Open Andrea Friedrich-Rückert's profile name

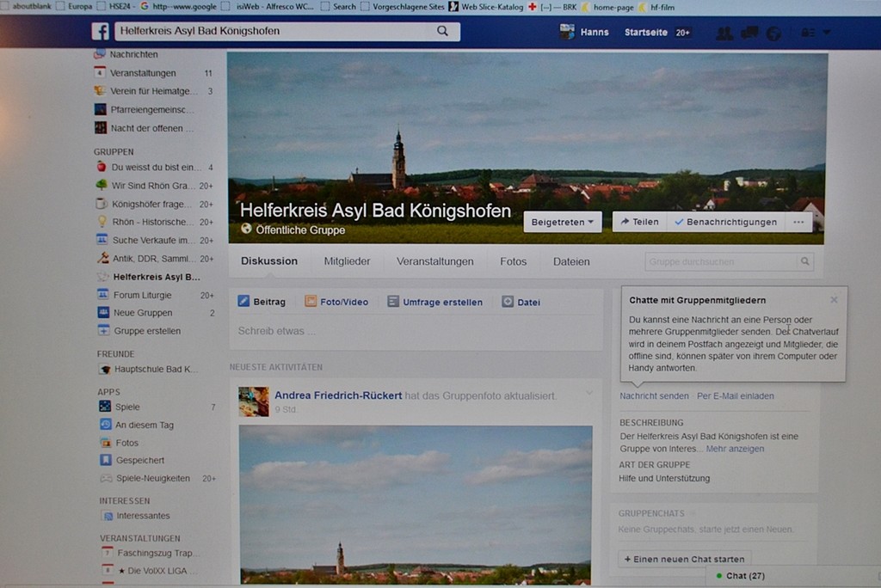(x=338, y=395)
